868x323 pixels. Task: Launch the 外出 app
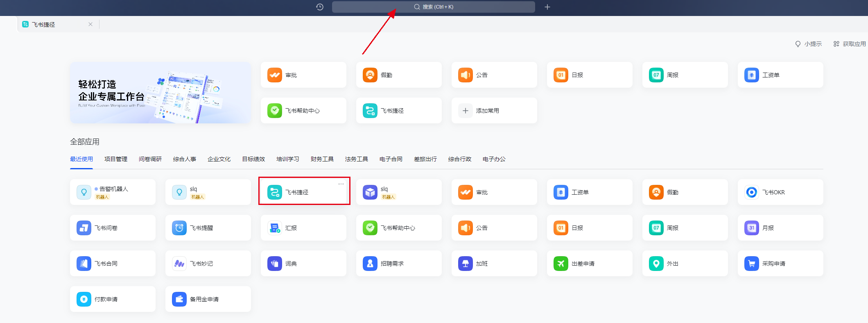(685, 264)
